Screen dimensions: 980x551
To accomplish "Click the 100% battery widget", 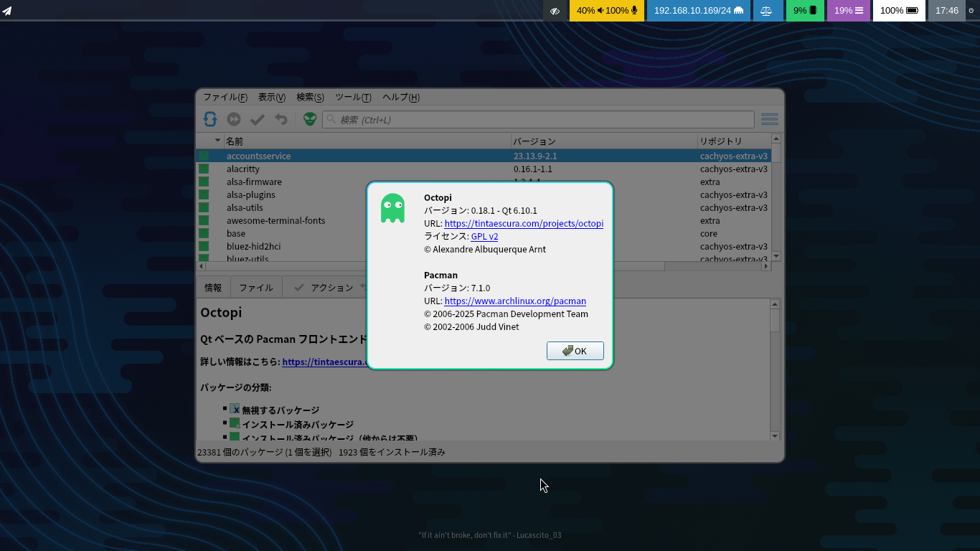I will click(x=899, y=11).
